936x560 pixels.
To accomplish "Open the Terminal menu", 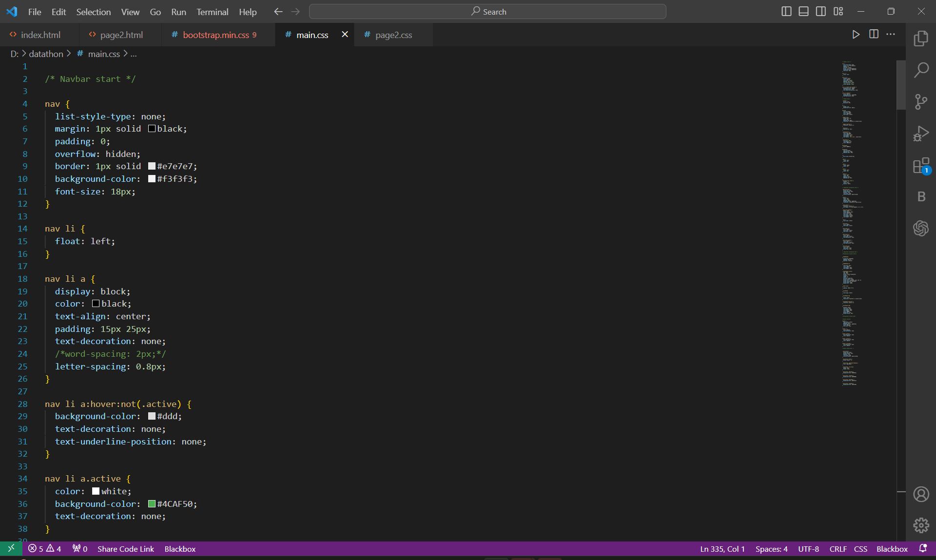I will point(212,12).
